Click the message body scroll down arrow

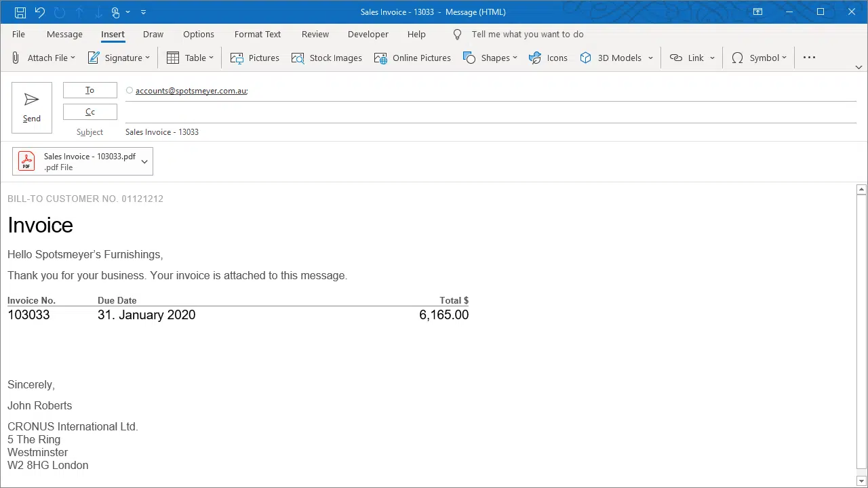point(861,481)
